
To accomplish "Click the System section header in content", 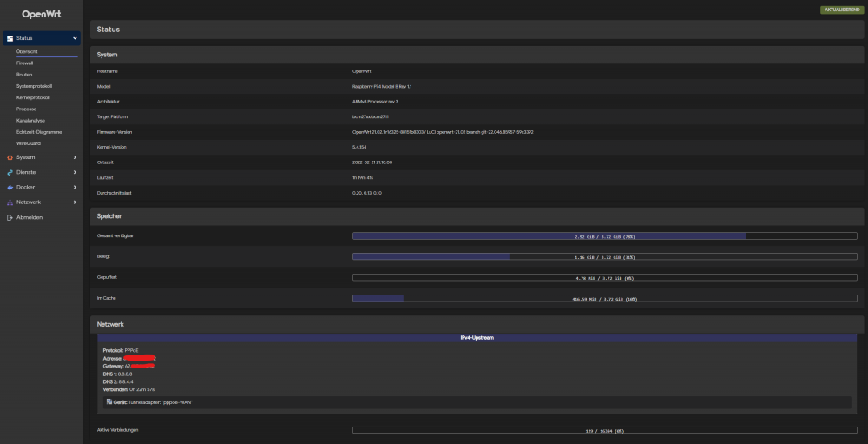I will [x=477, y=55].
